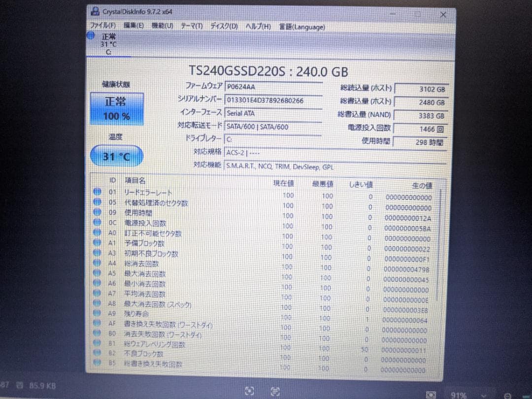Click the health indicator beside 電源投入回数
532x399 pixels.
[x=97, y=222]
